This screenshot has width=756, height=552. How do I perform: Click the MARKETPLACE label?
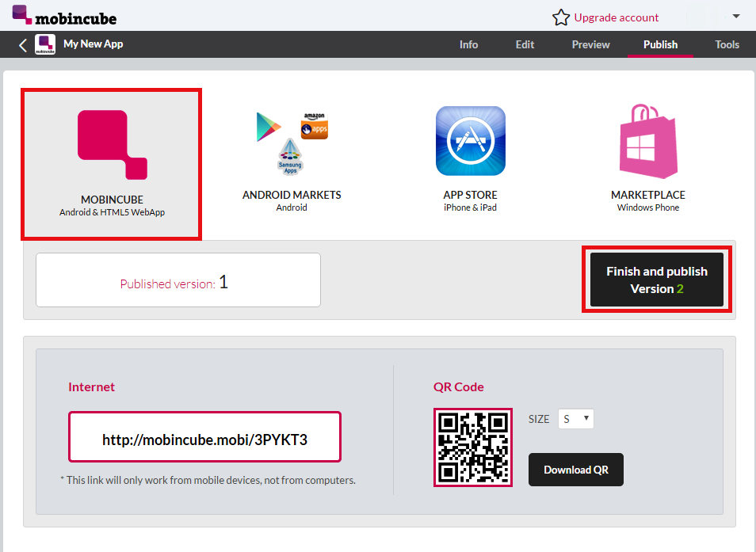(648, 195)
